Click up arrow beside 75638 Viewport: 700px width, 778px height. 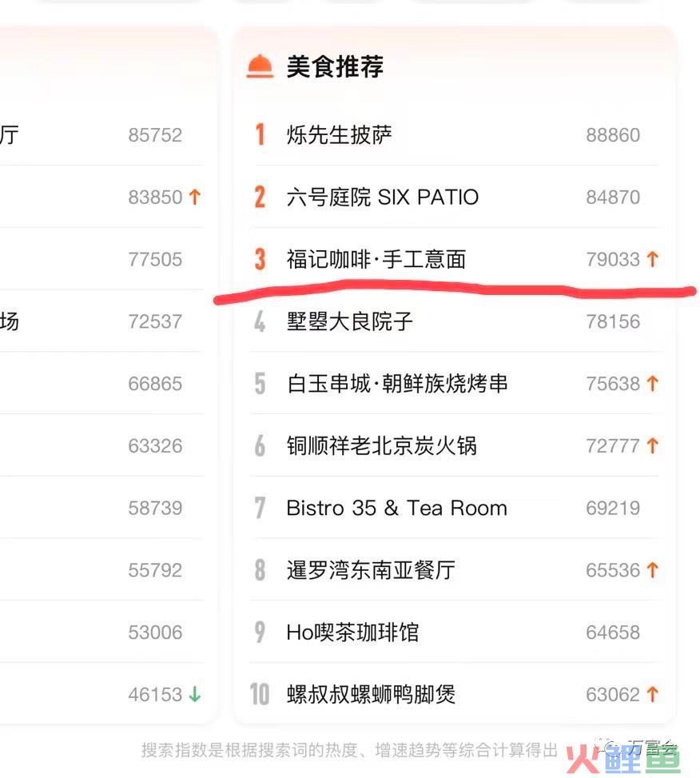[653, 384]
